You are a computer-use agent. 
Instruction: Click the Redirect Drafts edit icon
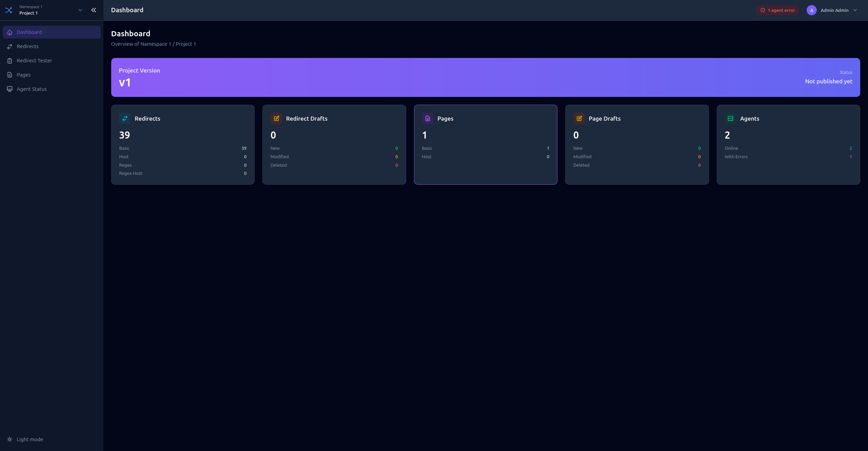click(x=276, y=118)
